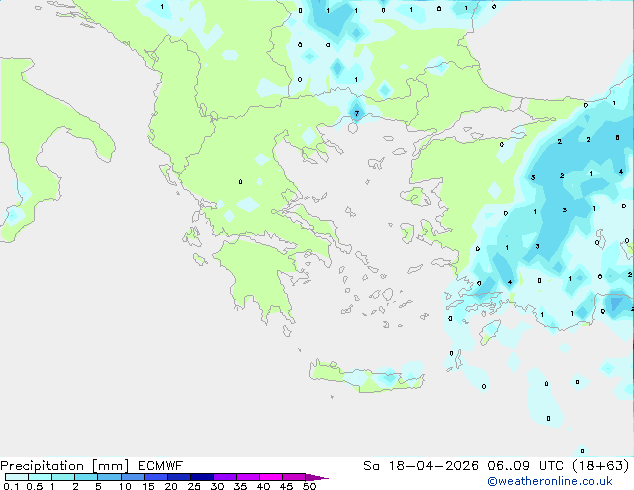Click the '25' legend scale label
This screenshot has width=634, height=490.
click(x=194, y=486)
